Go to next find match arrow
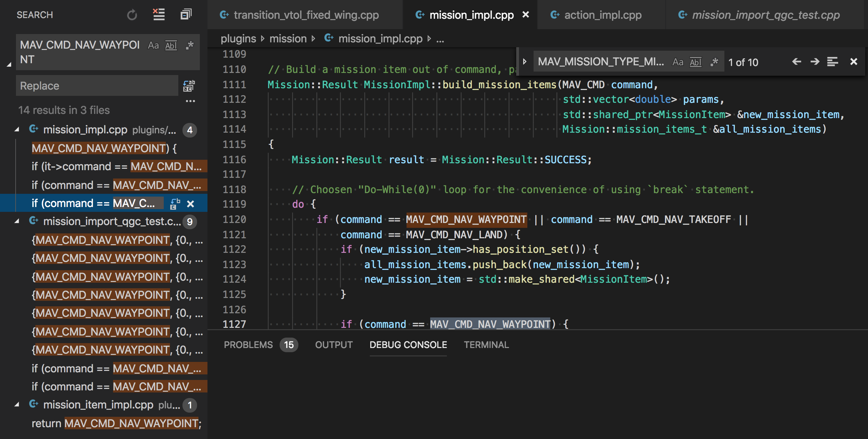Viewport: 868px width, 439px height. pyautogui.click(x=815, y=62)
